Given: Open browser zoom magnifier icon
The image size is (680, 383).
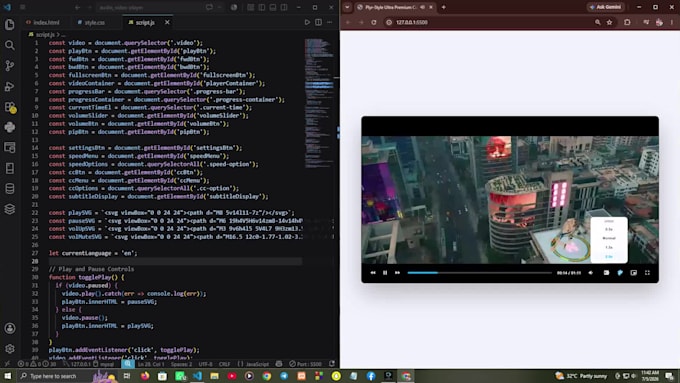Looking at the screenshot, I should click(x=598, y=22).
